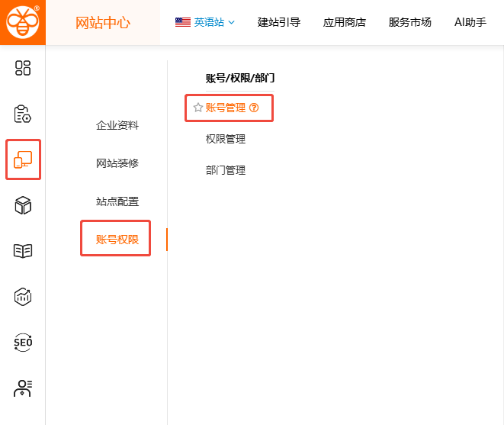Click the bee logo in the corner
The width and height of the screenshot is (504, 425).
[x=23, y=22]
